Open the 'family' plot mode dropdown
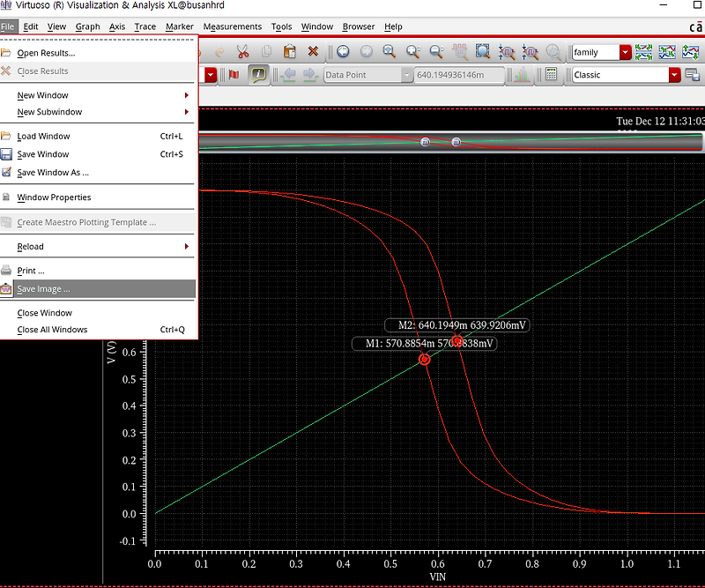 point(625,53)
